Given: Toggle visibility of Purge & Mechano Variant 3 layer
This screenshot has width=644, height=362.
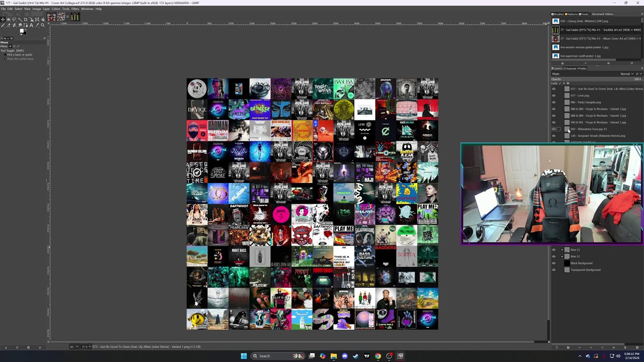Looking at the screenshot, I should click(x=554, y=109).
